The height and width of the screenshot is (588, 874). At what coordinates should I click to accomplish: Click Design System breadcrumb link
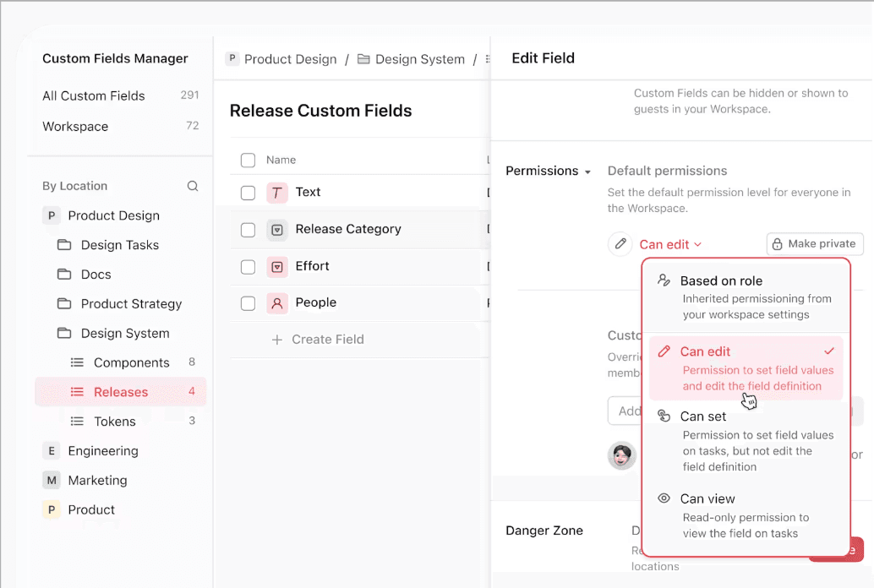pos(420,59)
